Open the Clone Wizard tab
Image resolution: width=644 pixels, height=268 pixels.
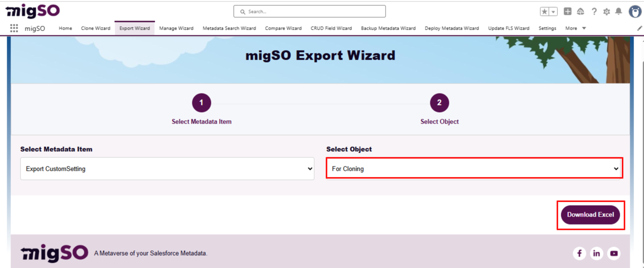pos(96,28)
